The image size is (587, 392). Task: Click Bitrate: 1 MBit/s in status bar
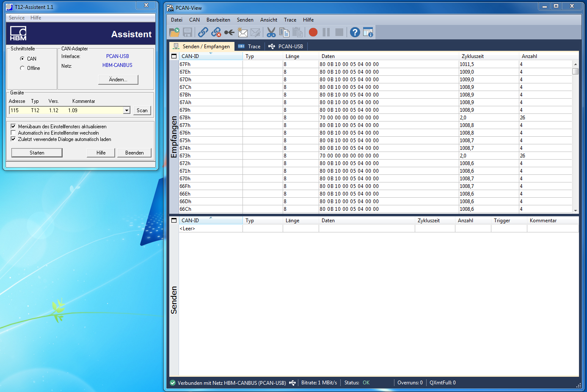point(319,383)
